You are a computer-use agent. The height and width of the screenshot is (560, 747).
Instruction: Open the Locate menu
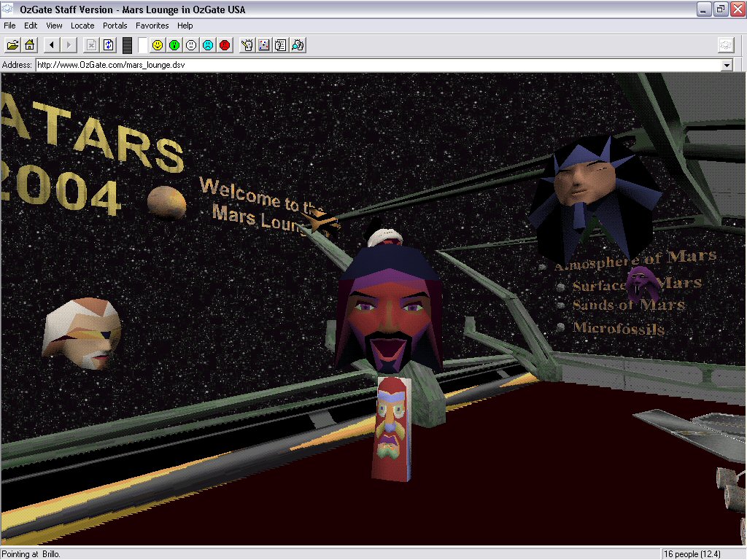[x=82, y=26]
